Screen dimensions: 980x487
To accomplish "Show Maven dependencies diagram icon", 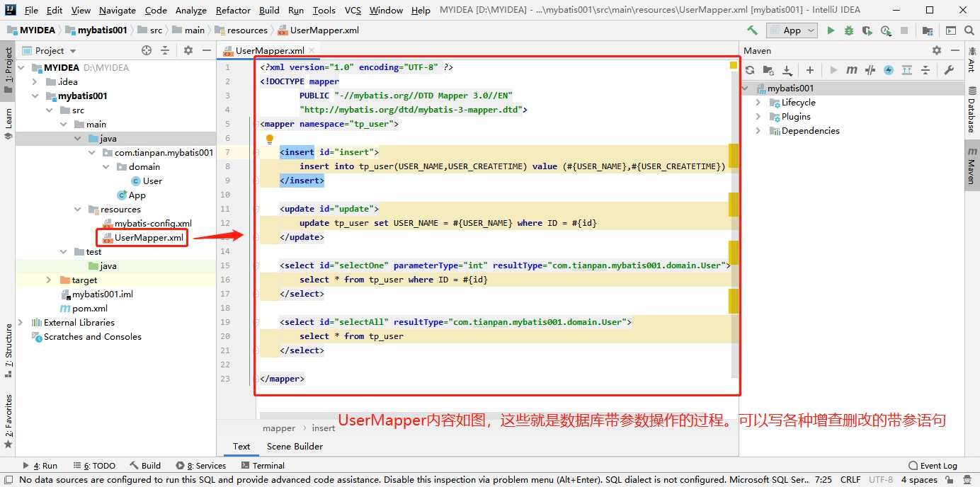I will pyautogui.click(x=907, y=70).
